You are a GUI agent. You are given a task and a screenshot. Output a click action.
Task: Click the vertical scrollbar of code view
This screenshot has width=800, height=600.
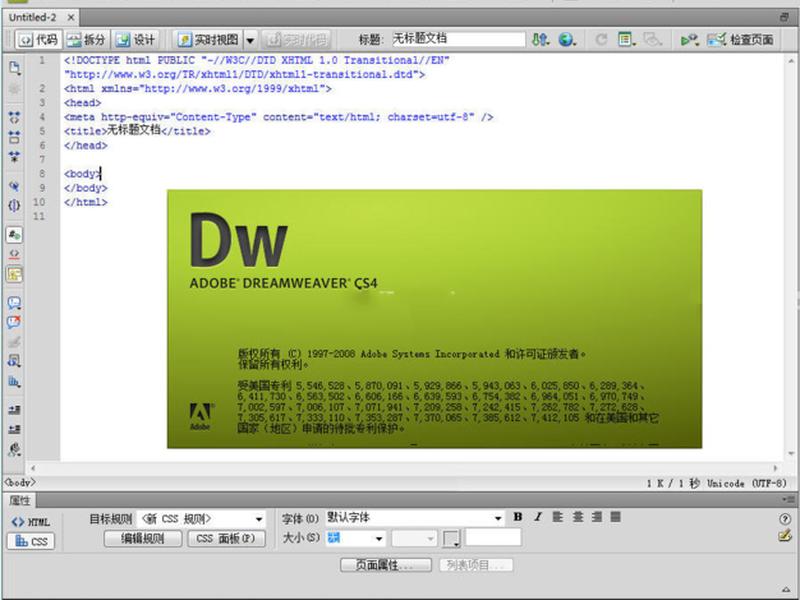coord(791,257)
